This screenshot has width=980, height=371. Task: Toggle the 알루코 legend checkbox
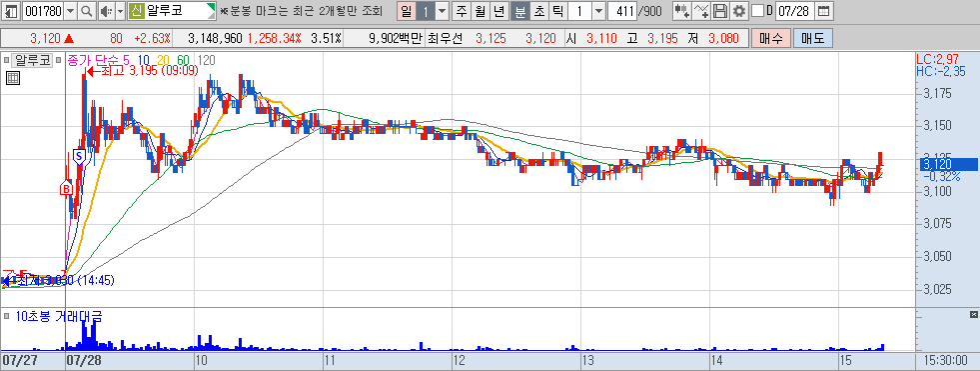(7, 61)
